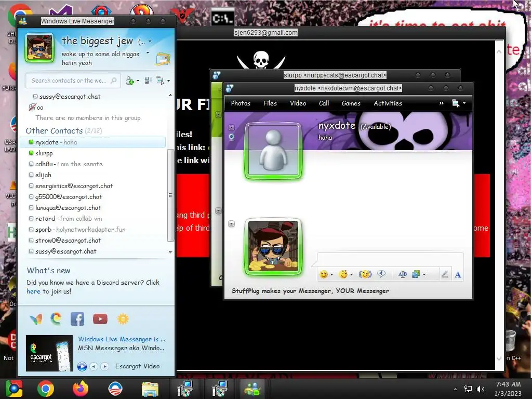Open the Escargot snail tab icon
Viewport: 532px width, 399px height.
[x=56, y=319]
